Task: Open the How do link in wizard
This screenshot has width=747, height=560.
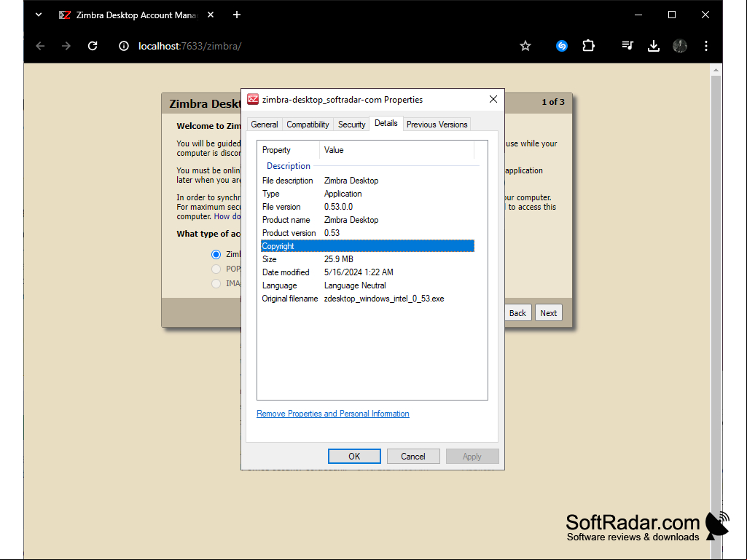Action: (x=227, y=216)
